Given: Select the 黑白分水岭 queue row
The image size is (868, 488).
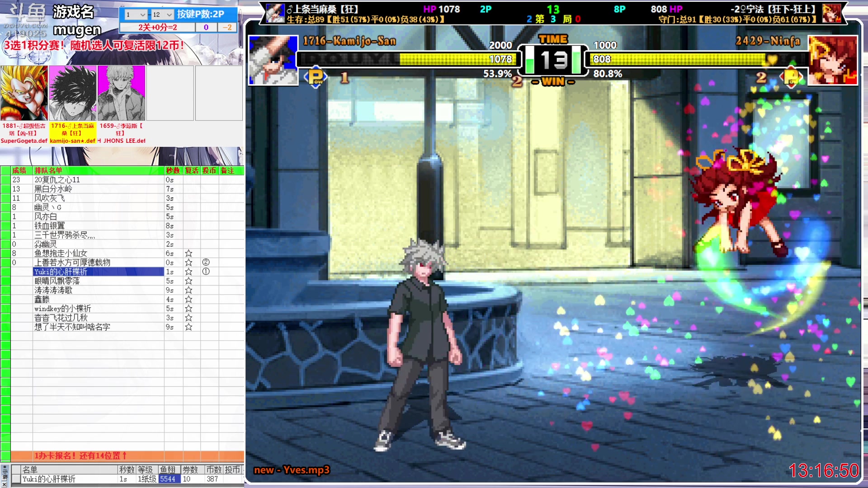Looking at the screenshot, I should click(x=98, y=189).
